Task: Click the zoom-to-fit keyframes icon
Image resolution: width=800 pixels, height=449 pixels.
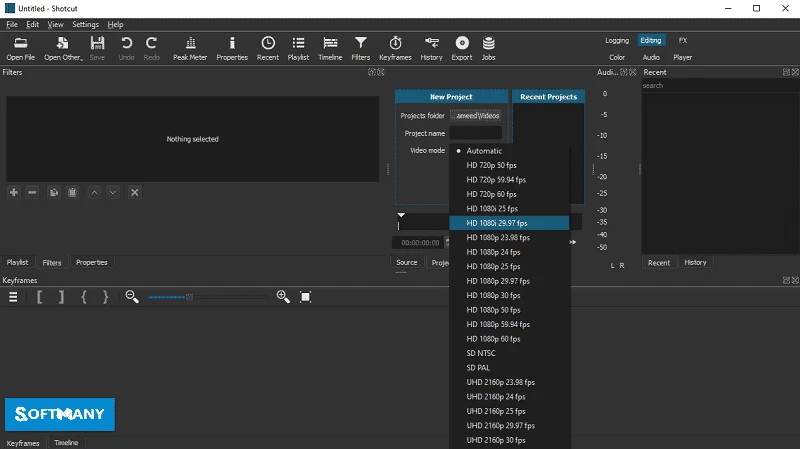Action: [x=306, y=297]
